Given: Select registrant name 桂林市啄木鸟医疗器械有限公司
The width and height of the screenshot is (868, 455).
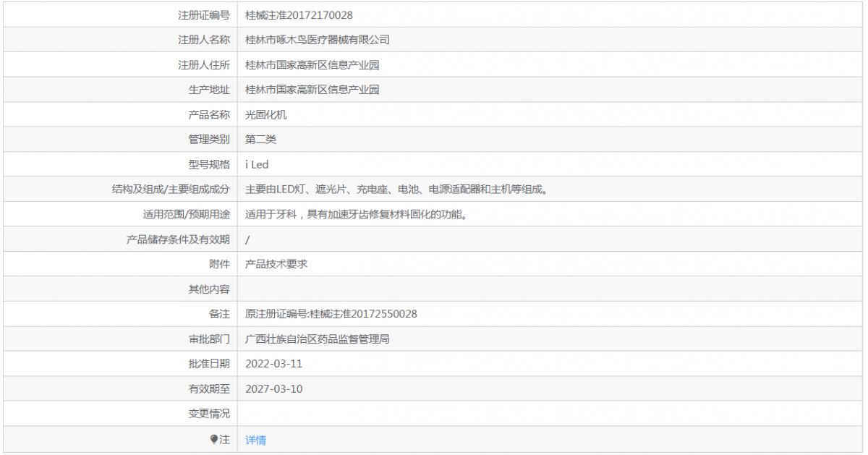Looking at the screenshot, I should (318, 40).
